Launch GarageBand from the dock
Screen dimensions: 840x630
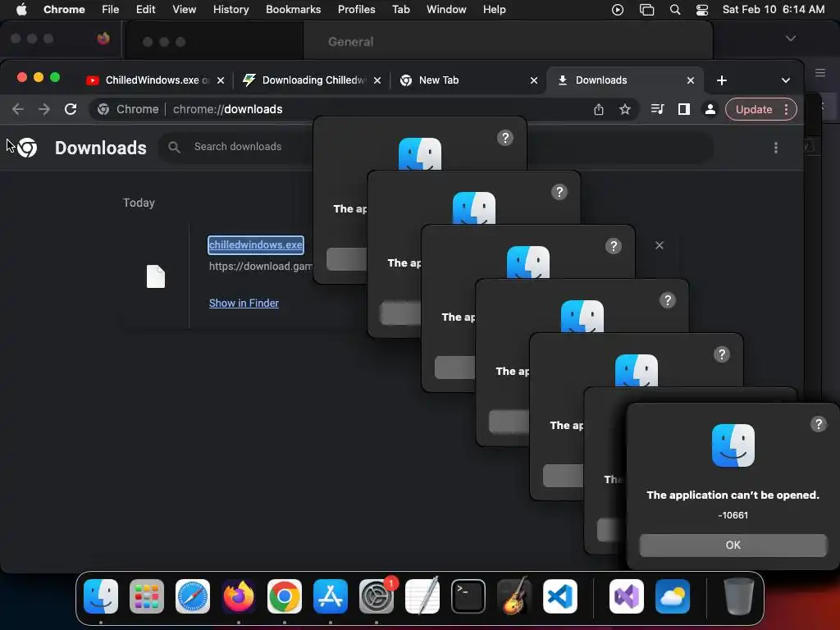(x=514, y=596)
